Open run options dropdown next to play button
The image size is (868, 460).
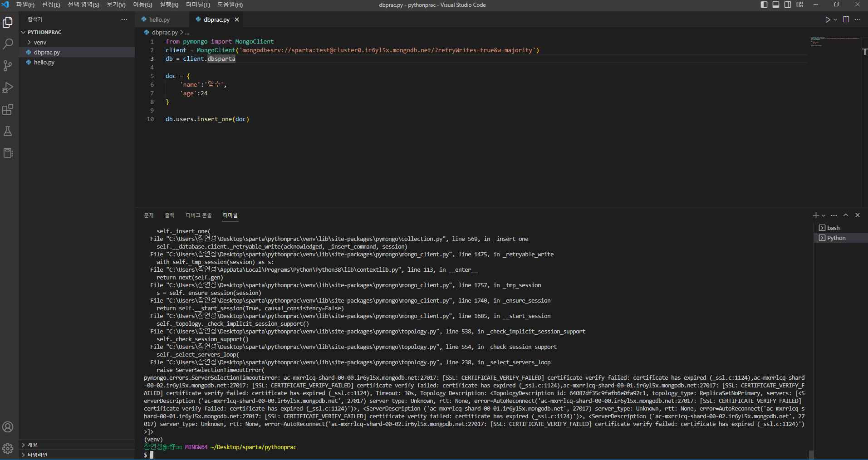click(x=835, y=20)
